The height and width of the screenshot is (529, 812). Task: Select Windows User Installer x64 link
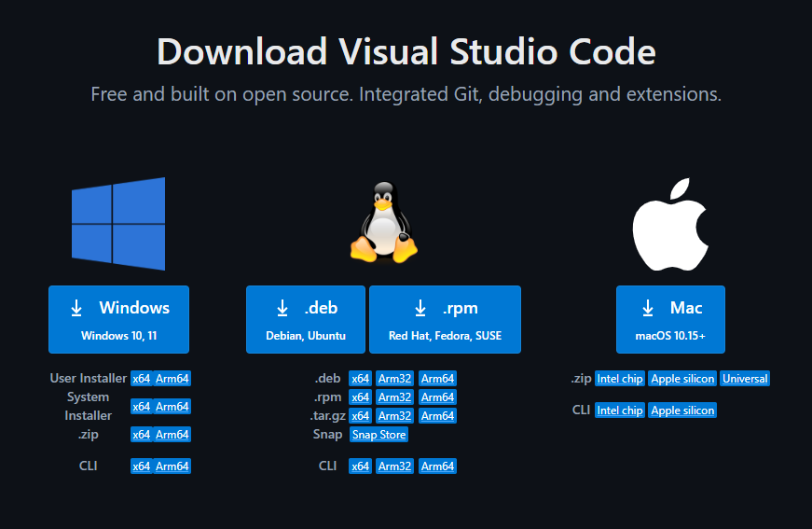click(142, 379)
